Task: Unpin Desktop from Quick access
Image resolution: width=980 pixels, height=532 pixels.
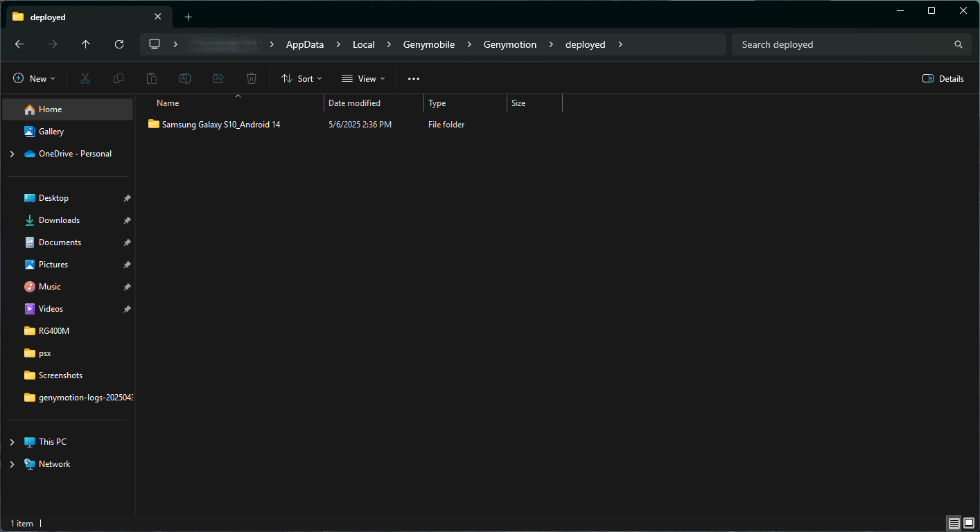Action: (x=127, y=198)
